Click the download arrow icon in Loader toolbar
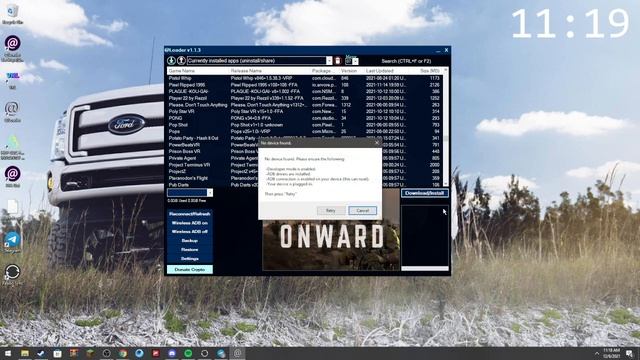The image size is (640, 360). click(x=171, y=61)
